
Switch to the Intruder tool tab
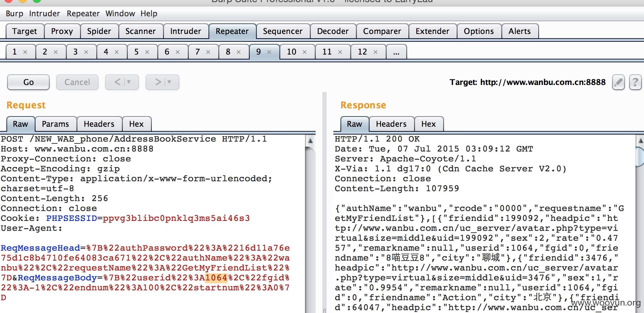coord(185,31)
